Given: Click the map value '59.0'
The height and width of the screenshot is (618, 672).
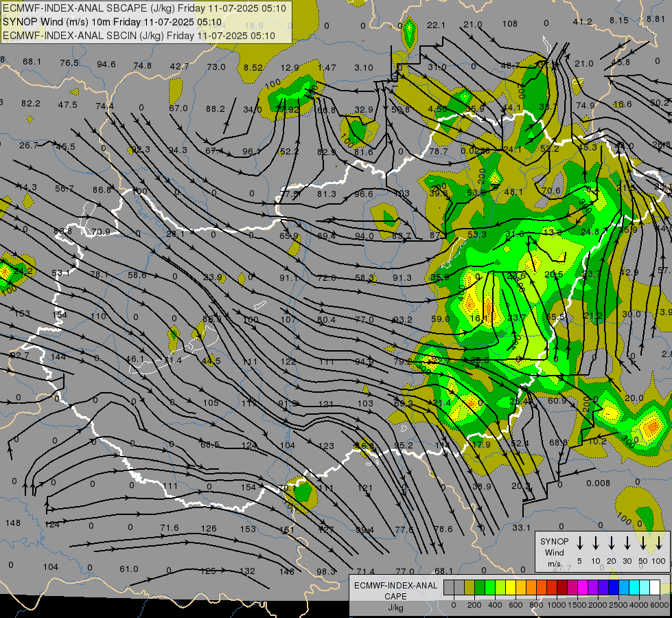Looking at the screenshot, I should coord(441,319).
